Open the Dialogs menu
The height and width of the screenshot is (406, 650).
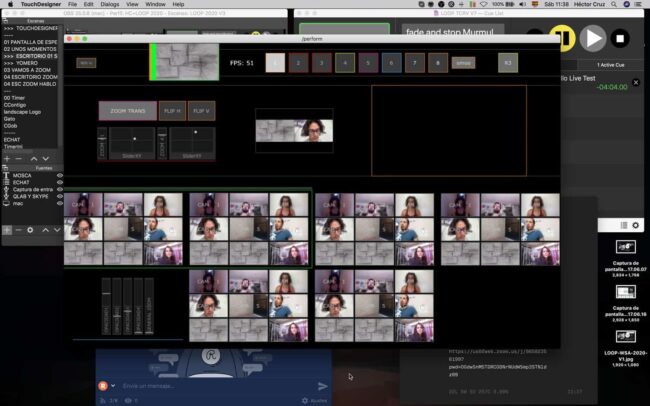109,5
